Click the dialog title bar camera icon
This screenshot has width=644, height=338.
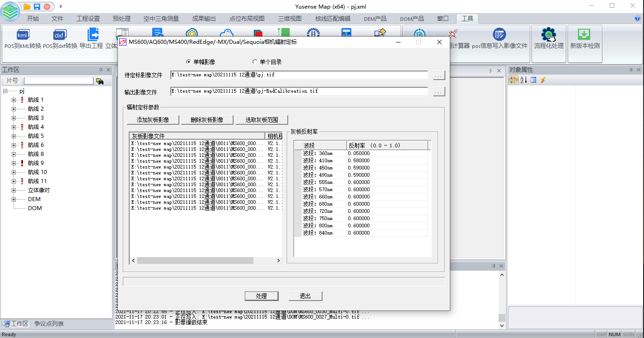tap(123, 42)
